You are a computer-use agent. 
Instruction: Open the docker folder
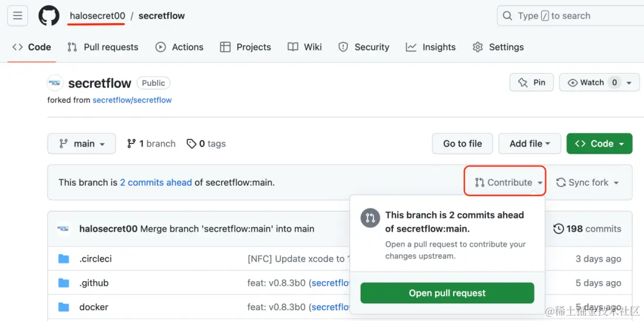pos(94,307)
